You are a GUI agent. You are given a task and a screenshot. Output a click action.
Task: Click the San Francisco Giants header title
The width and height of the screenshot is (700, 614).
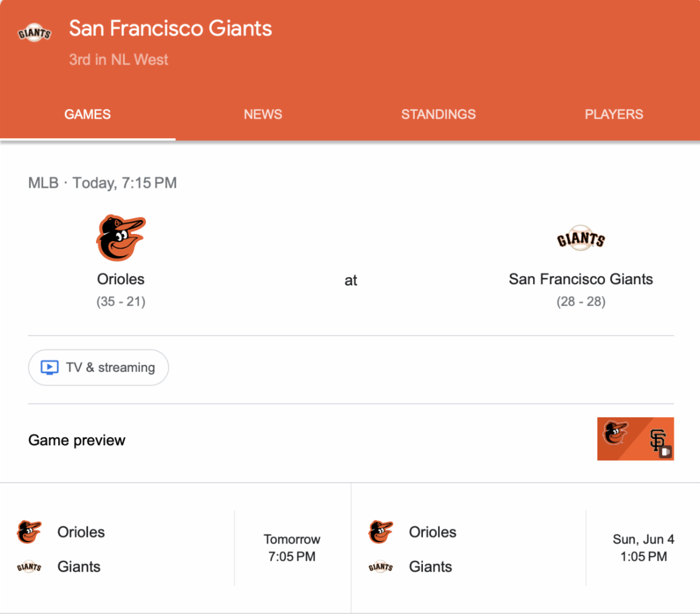[x=170, y=29]
